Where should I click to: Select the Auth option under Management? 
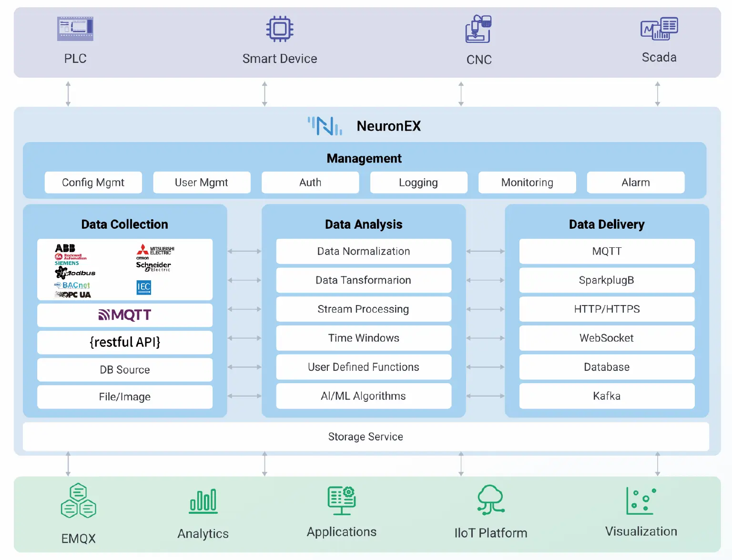tap(310, 182)
